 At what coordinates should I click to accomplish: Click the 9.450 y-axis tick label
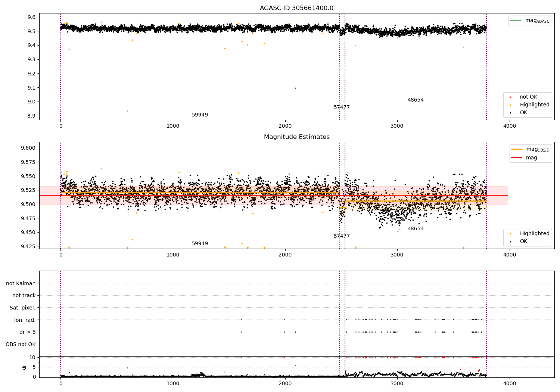click(x=28, y=233)
